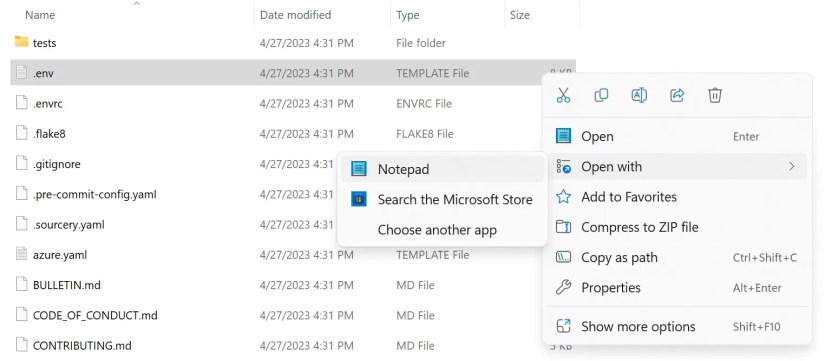Open with Notepad

click(442, 169)
